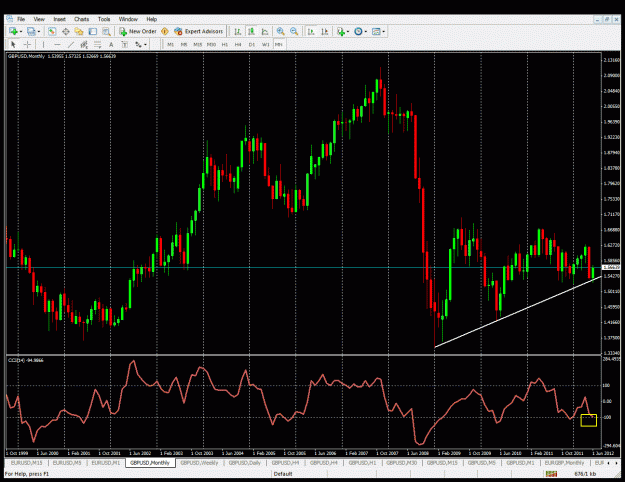Toggle chart shift icon
Screen dimensions: 625x482
tap(325, 31)
